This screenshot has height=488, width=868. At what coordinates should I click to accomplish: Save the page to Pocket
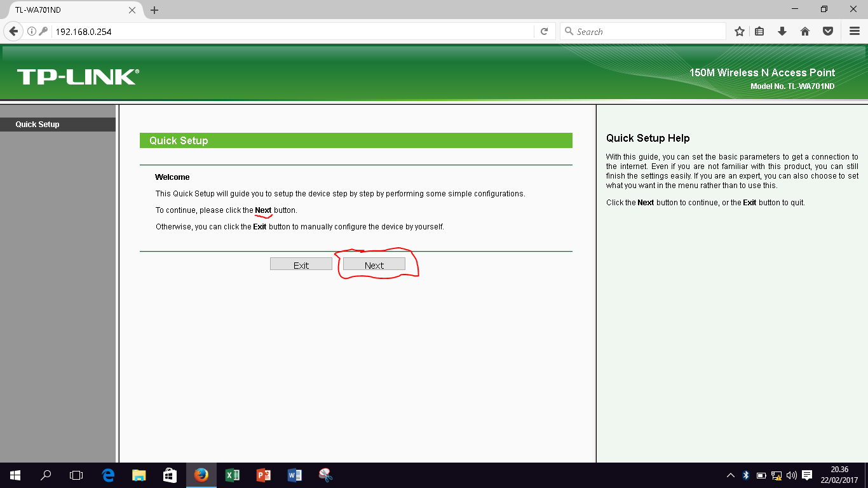tap(827, 30)
